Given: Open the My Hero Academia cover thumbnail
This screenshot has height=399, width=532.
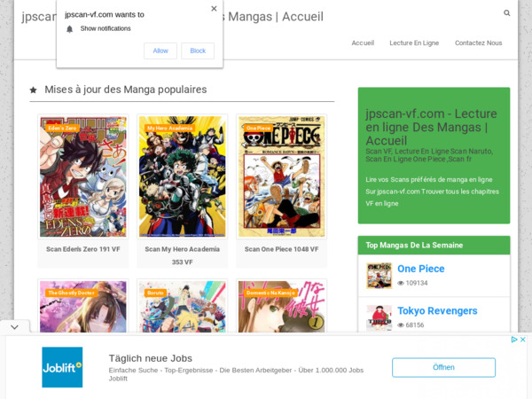Looking at the screenshot, I should pos(182,176).
